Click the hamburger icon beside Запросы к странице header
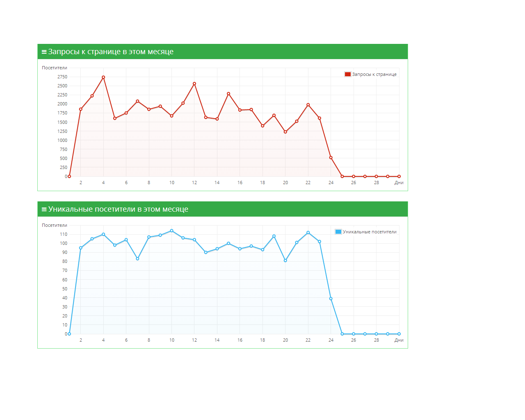 click(44, 52)
